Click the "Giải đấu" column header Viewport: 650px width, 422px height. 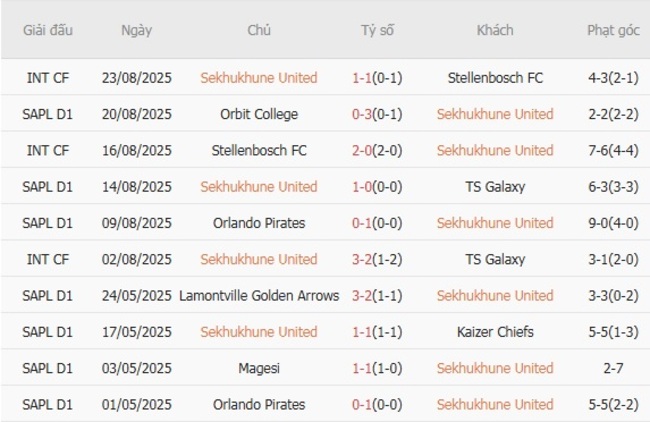[x=47, y=30]
